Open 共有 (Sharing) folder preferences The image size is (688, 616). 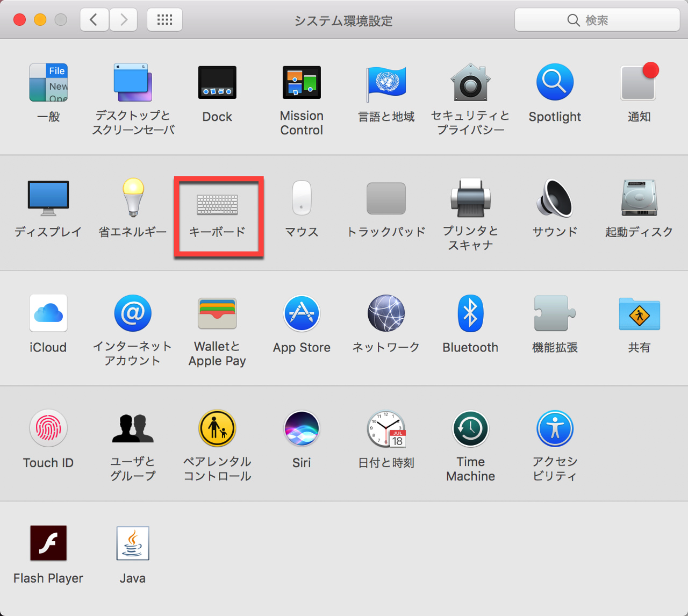pyautogui.click(x=639, y=313)
